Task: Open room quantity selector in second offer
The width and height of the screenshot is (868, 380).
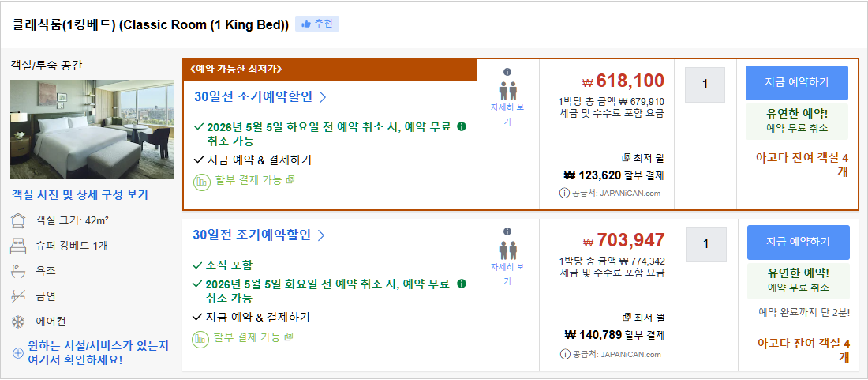Action: pos(705,244)
